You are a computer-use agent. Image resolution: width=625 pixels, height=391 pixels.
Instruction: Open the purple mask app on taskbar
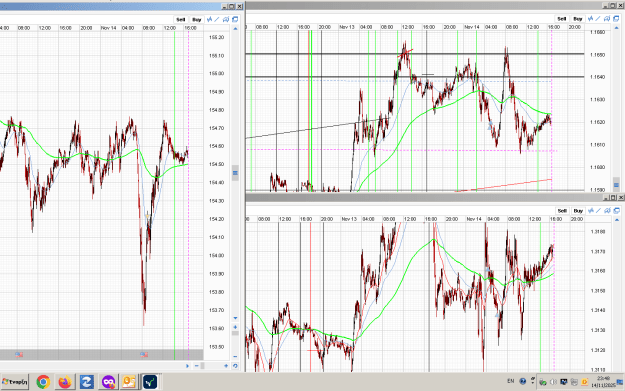108,382
